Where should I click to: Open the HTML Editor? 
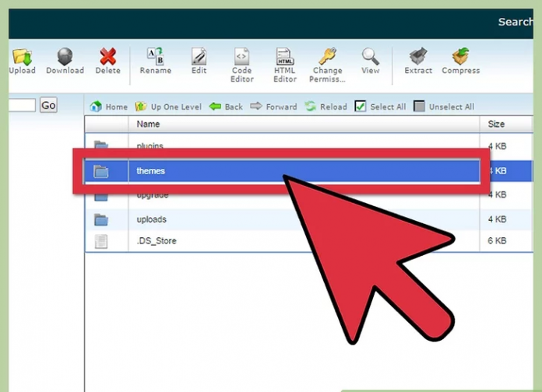pos(285,58)
